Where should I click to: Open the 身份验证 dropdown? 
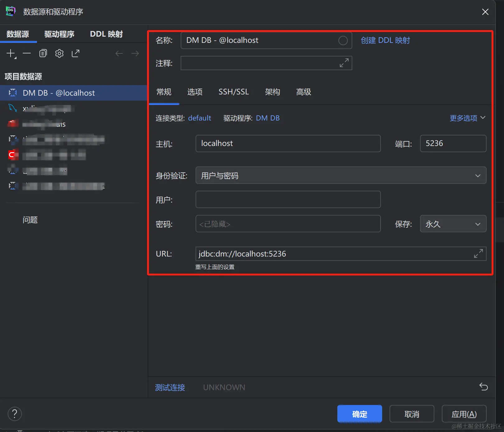341,175
